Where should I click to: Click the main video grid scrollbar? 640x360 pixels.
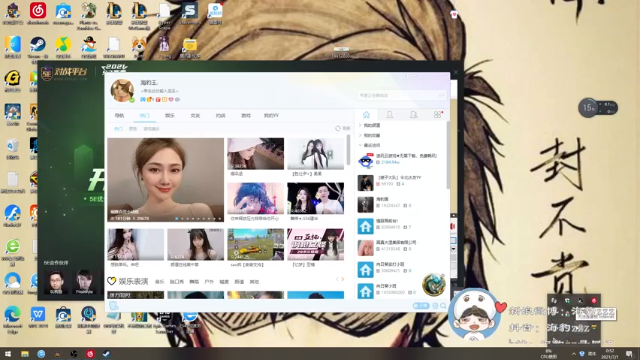coord(348,150)
